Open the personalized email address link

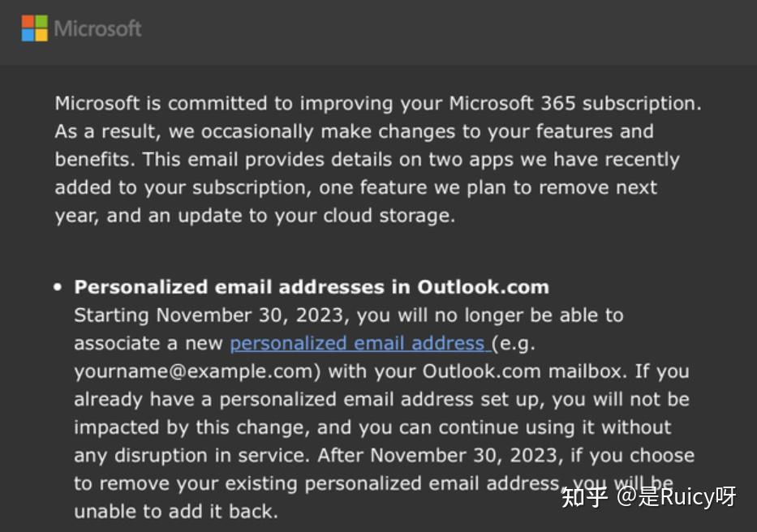(x=360, y=343)
